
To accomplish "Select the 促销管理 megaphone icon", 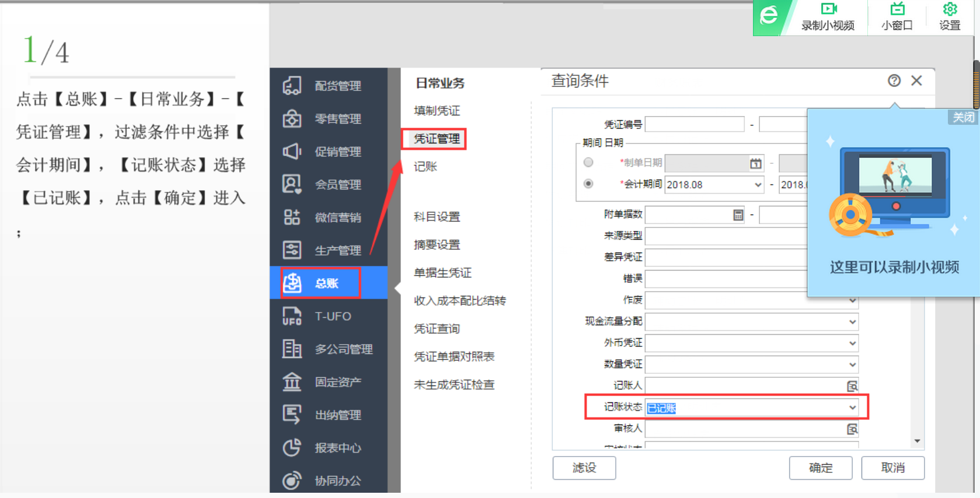I will 292,152.
